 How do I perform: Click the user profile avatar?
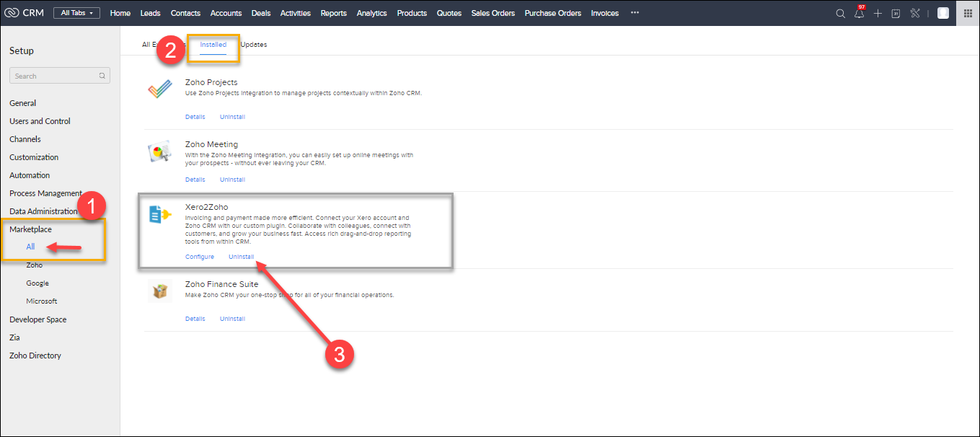(x=943, y=13)
